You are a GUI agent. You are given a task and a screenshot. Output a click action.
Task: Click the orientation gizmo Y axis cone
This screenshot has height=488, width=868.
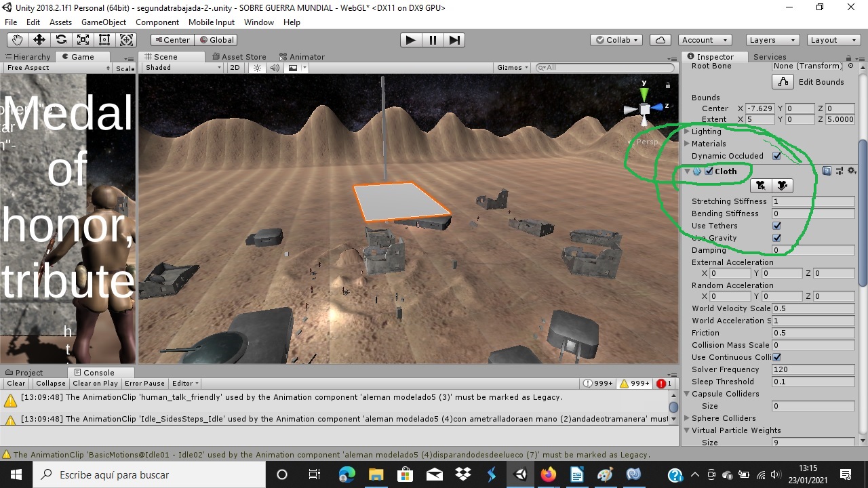click(644, 94)
